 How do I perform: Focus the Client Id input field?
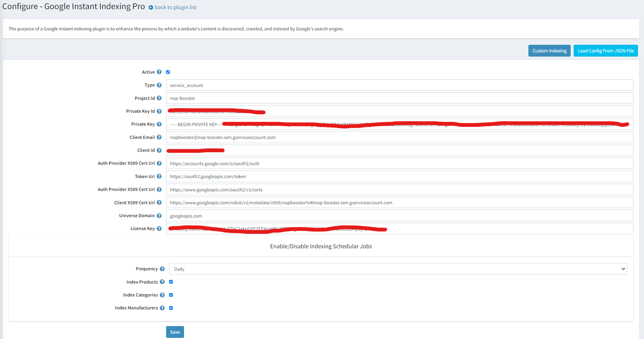[x=400, y=150]
